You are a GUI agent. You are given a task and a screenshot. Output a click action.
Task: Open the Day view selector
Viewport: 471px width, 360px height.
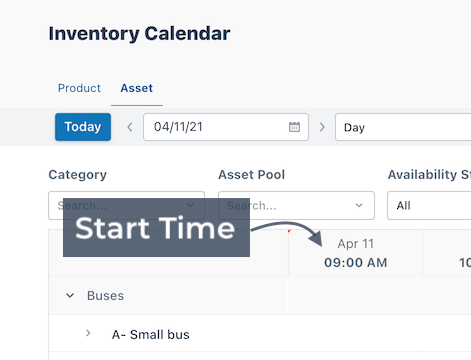pyautogui.click(x=403, y=127)
